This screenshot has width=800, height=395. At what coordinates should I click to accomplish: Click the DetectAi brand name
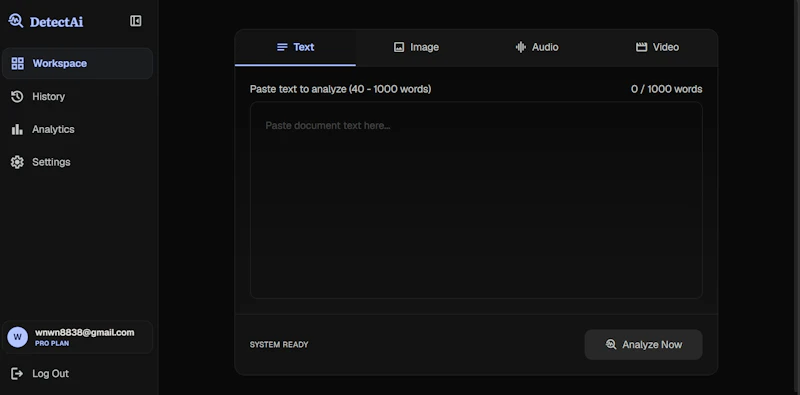pyautogui.click(x=56, y=22)
